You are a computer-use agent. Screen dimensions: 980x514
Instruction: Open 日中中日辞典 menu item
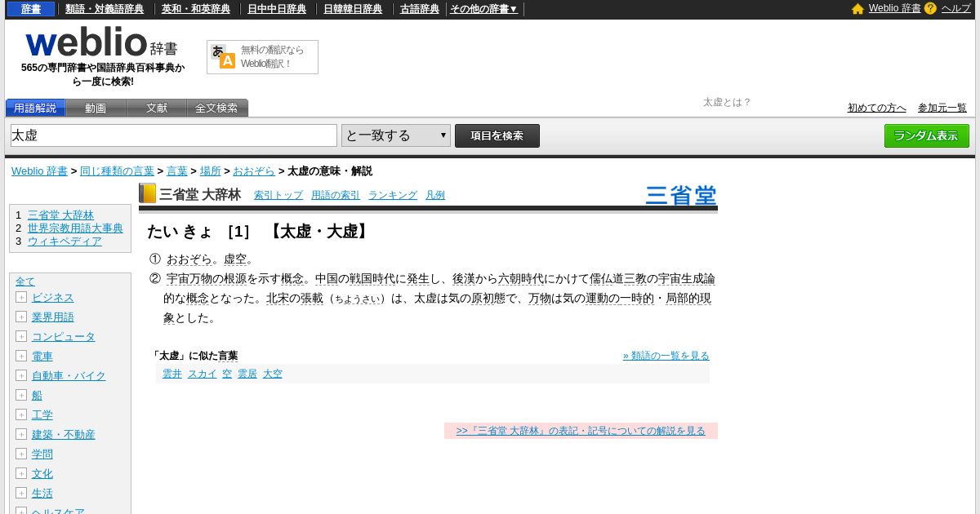click(x=277, y=9)
